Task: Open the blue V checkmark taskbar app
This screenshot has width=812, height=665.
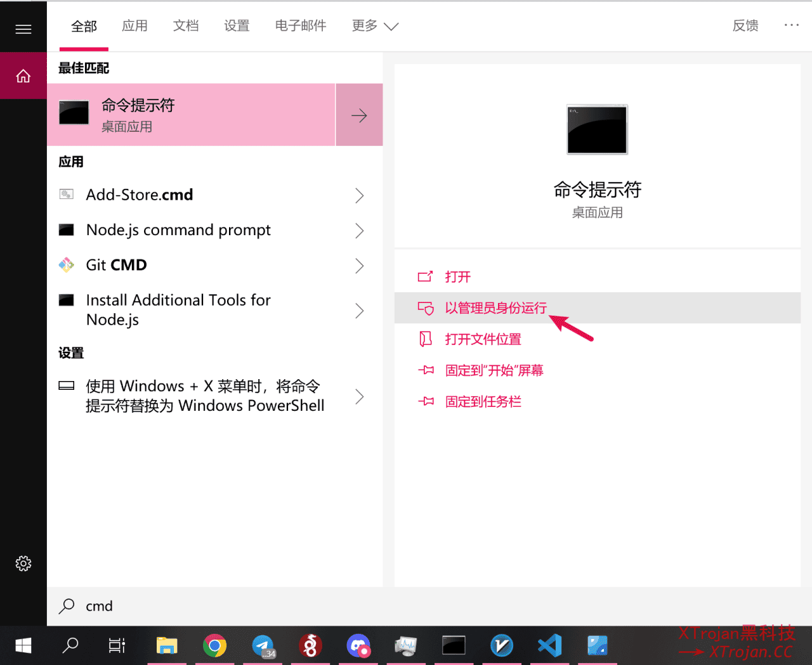Action: (502, 646)
